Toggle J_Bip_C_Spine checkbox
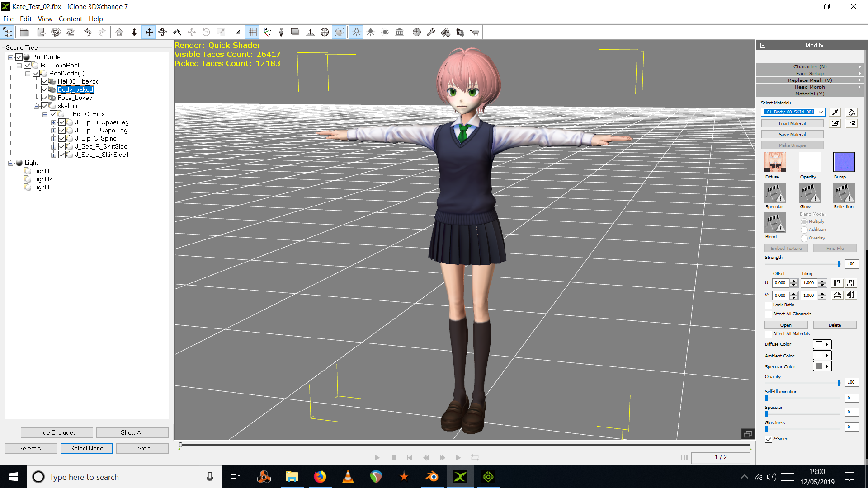 [x=62, y=138]
